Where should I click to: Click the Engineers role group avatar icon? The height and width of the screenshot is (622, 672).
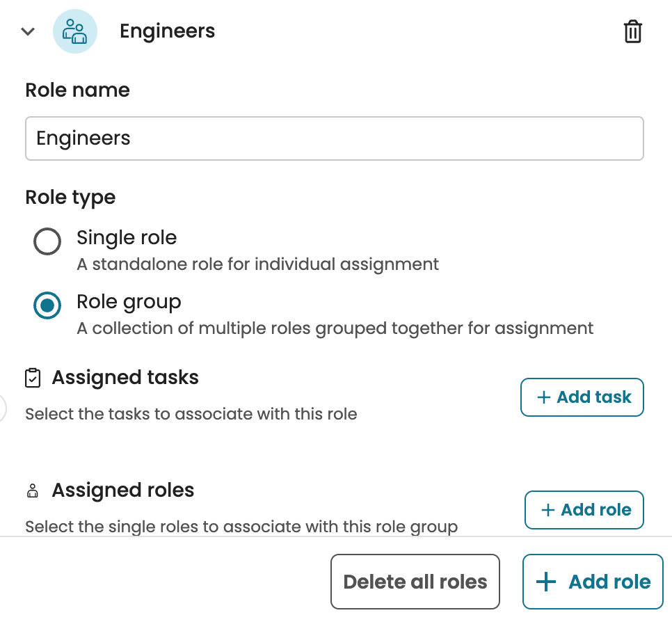pos(75,32)
